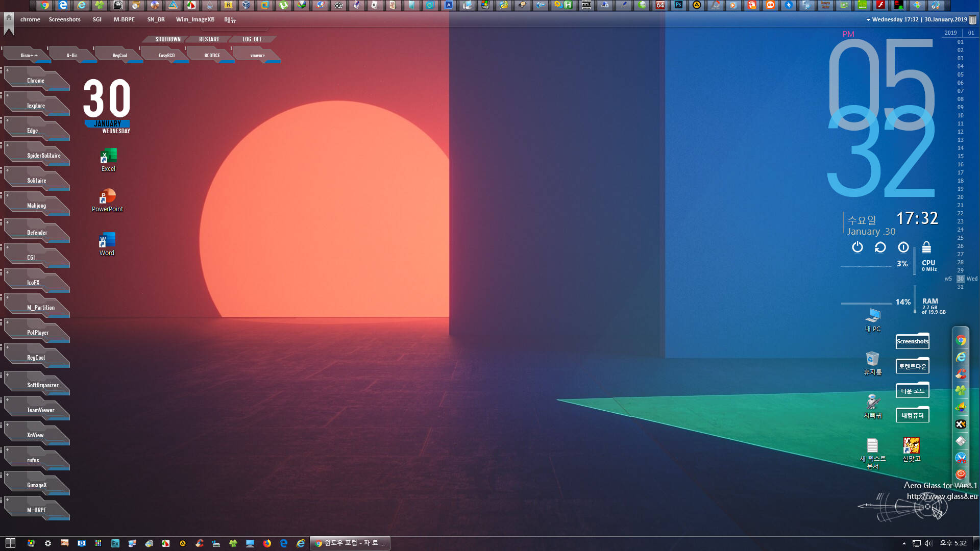Expand plus marker on Chrome launcher
Image resolution: width=980 pixels, height=551 pixels.
pyautogui.click(x=7, y=70)
